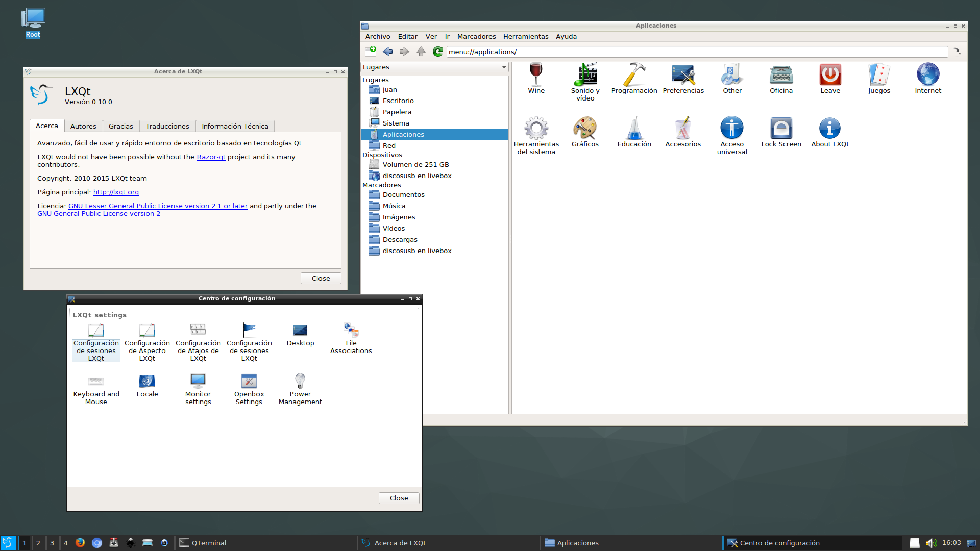Screen dimensions: 980x551
Task: Open Monitor settings
Action: (198, 388)
